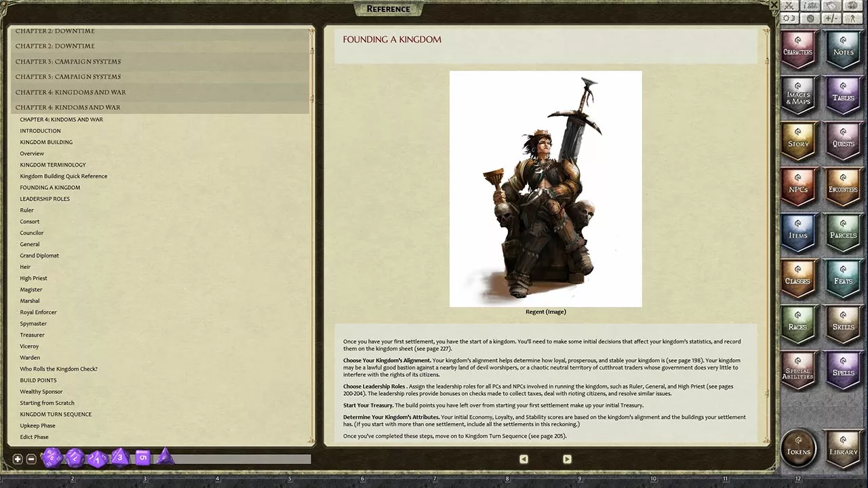Pick the purple d4 pyramid die
This screenshot has width=868, height=488.
pyautogui.click(x=164, y=456)
